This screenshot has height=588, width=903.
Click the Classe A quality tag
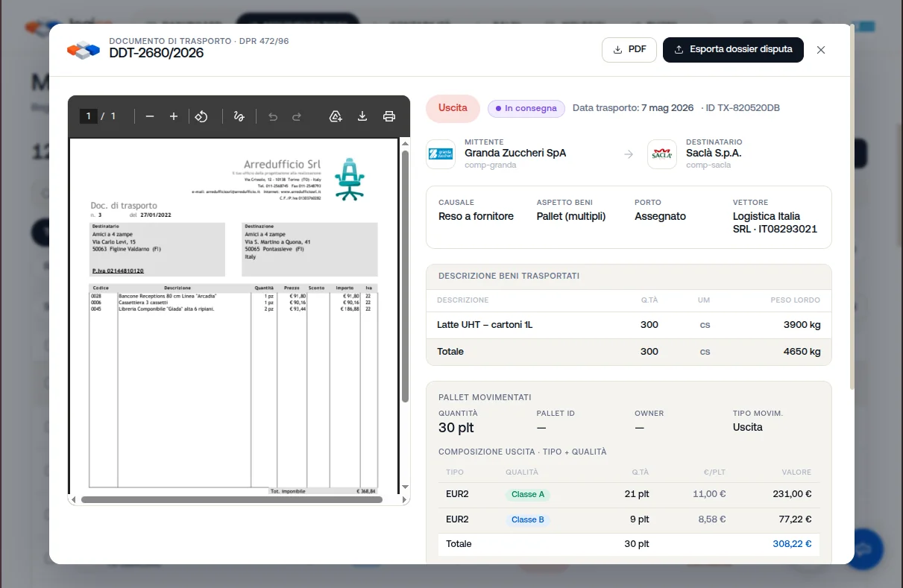pyautogui.click(x=528, y=495)
